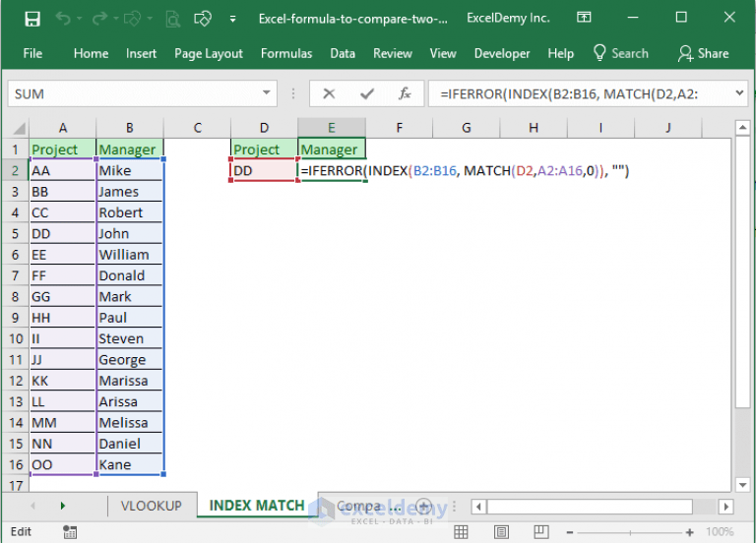This screenshot has width=756, height=543.
Task: Open the Data ribbon tab
Action: [x=343, y=53]
